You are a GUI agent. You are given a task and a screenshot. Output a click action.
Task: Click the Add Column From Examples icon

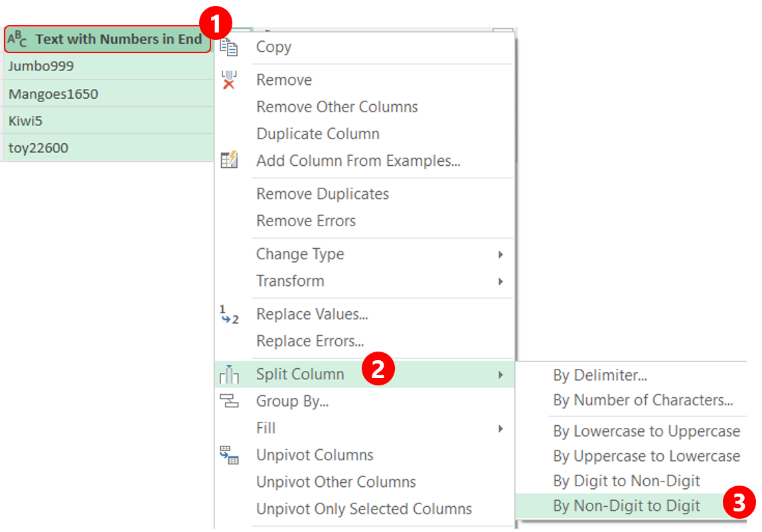pos(228,161)
